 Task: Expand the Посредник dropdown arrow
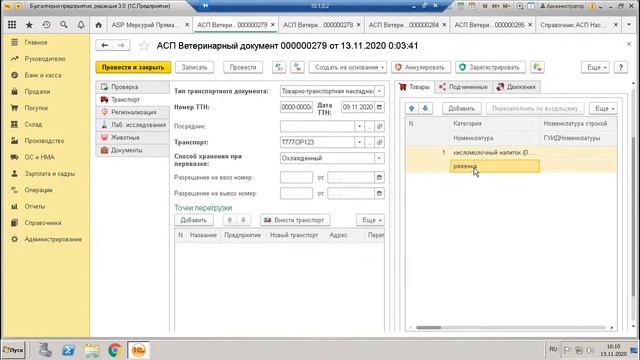[359, 126]
